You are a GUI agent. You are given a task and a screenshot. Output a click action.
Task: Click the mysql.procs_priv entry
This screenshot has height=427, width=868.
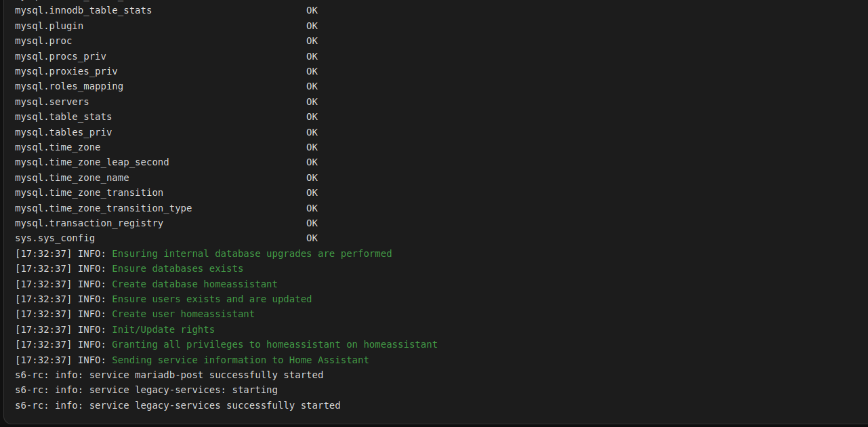60,56
